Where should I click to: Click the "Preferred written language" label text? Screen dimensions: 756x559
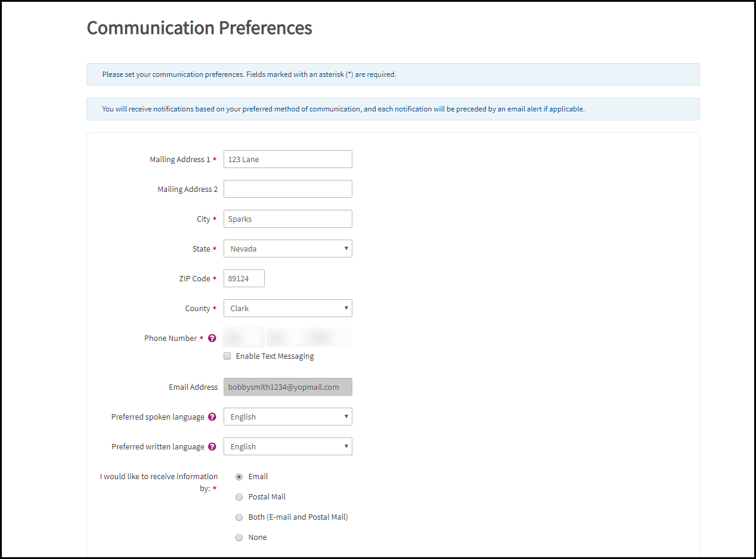pyautogui.click(x=158, y=447)
